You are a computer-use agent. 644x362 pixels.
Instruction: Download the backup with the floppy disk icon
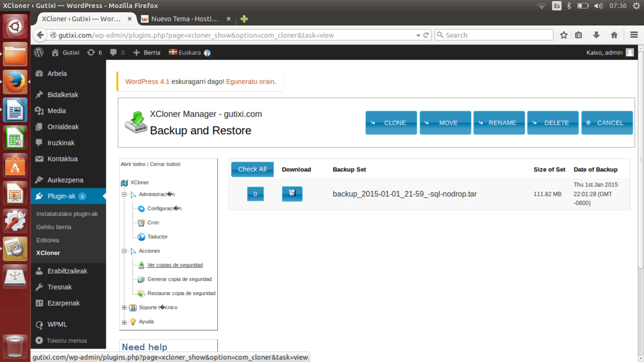pos(292,193)
